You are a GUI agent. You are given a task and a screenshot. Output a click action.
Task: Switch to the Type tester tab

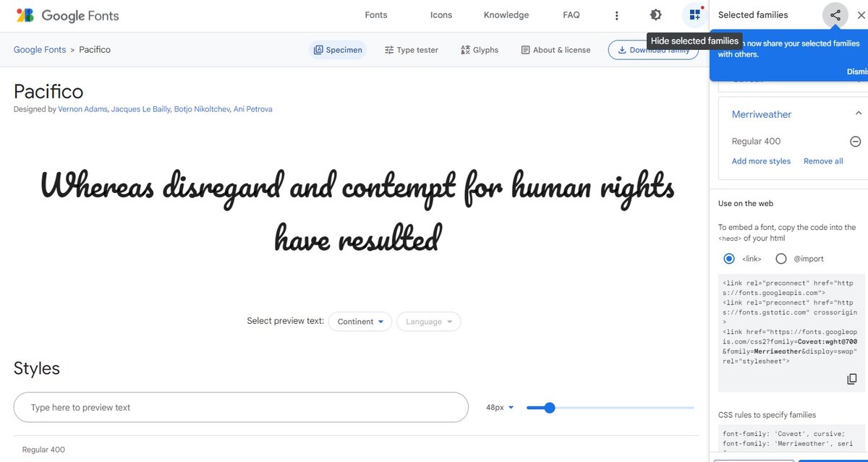(x=412, y=50)
